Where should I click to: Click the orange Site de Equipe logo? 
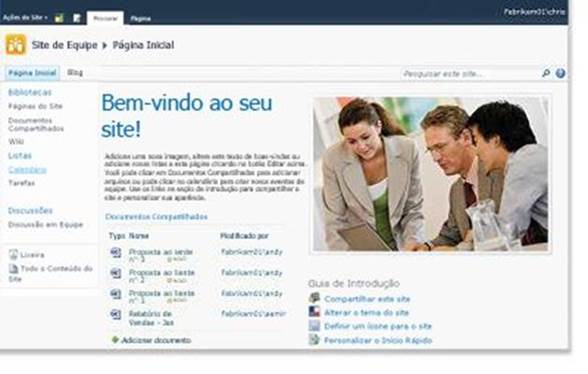[x=16, y=45]
